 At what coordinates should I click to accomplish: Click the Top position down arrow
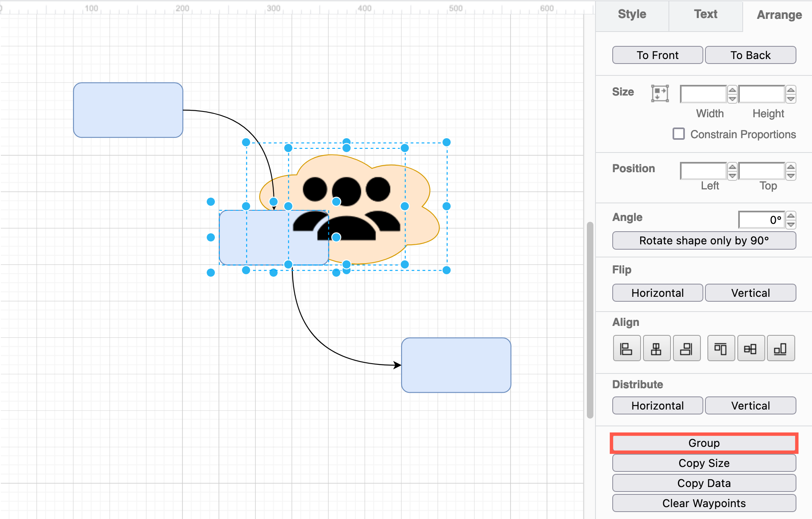(x=791, y=175)
